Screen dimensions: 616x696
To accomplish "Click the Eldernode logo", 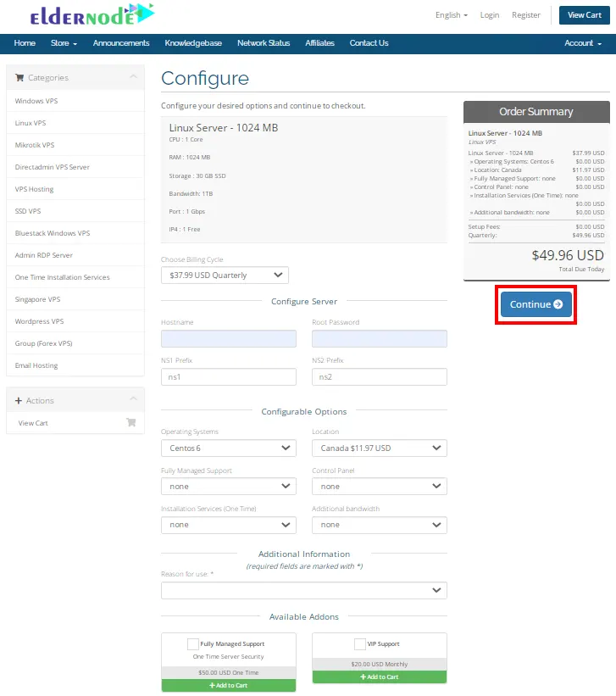I will 92,14.
